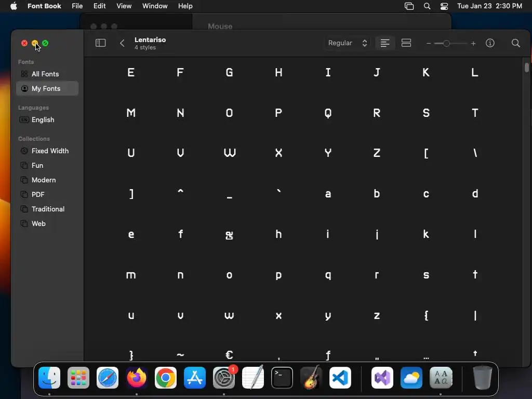Open the Fixed Width collection
This screenshot has width=532, height=399.
click(x=47, y=151)
